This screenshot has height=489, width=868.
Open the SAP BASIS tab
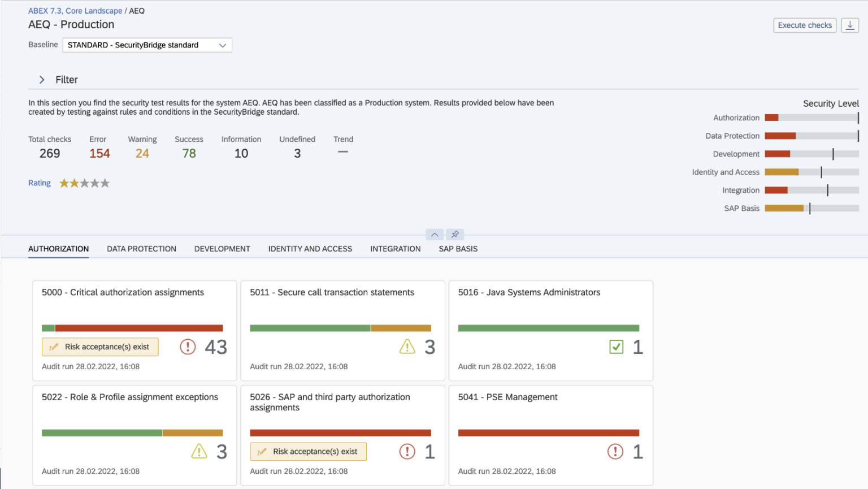[x=458, y=248]
